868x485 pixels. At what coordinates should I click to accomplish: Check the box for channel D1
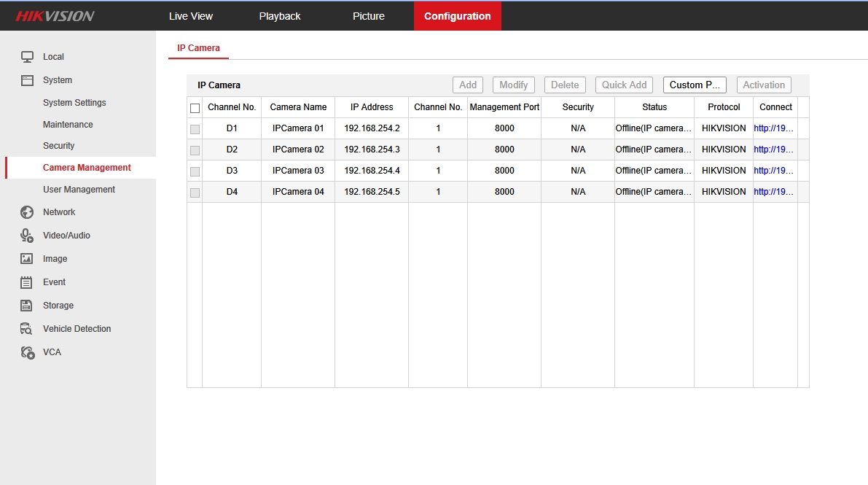tap(195, 129)
